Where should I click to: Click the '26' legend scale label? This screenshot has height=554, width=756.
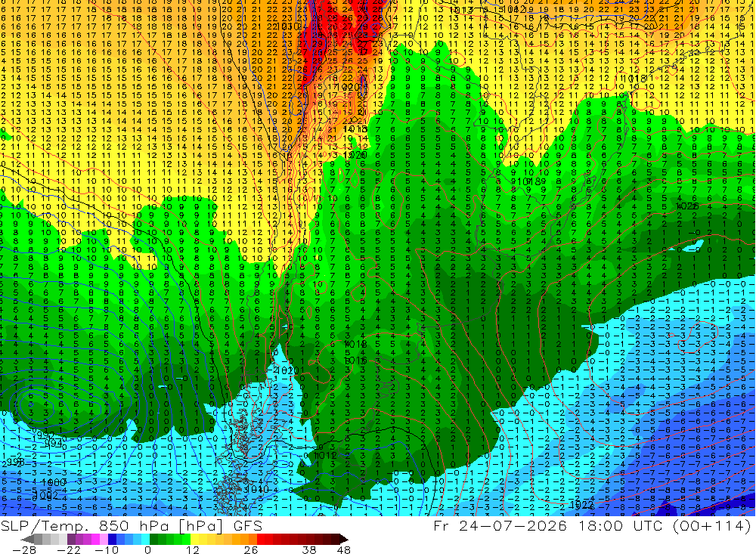[x=251, y=550]
